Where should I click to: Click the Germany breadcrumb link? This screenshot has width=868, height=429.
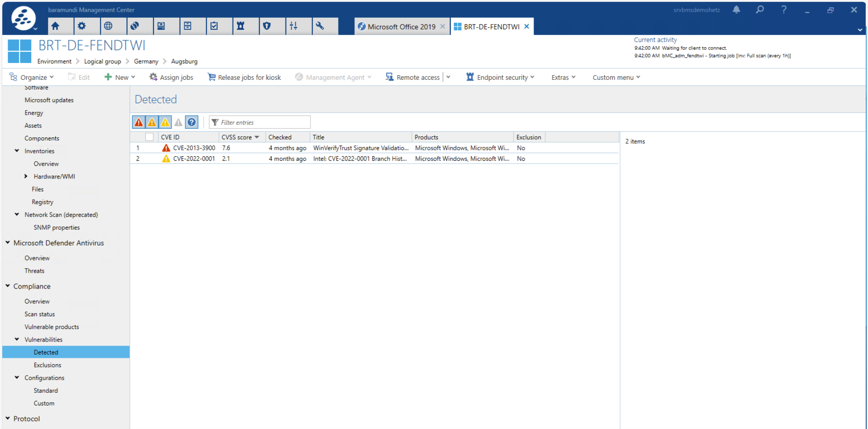point(146,62)
